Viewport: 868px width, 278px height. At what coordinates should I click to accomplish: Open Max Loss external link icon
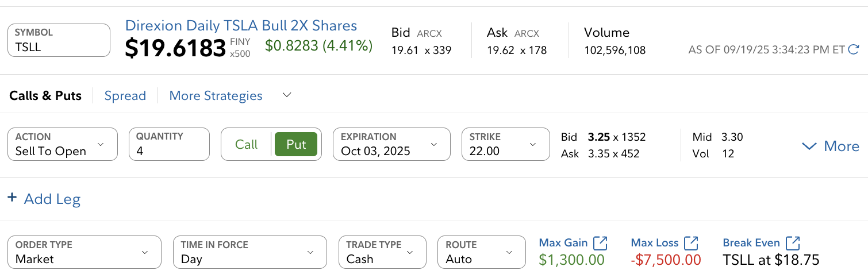[x=691, y=243]
